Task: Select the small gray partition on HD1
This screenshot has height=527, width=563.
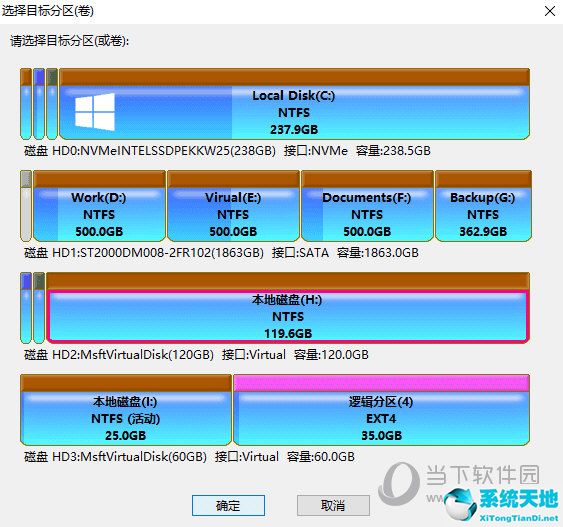Action: coord(26,206)
